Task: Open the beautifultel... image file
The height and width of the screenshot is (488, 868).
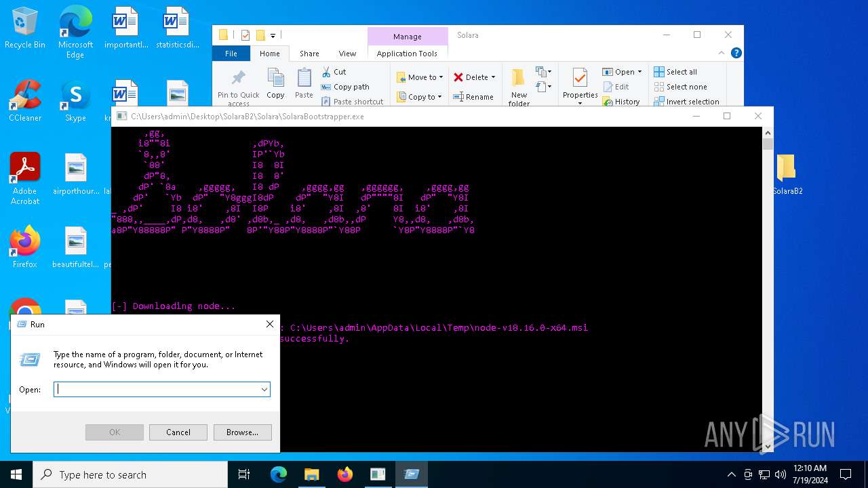Action: pyautogui.click(x=75, y=247)
